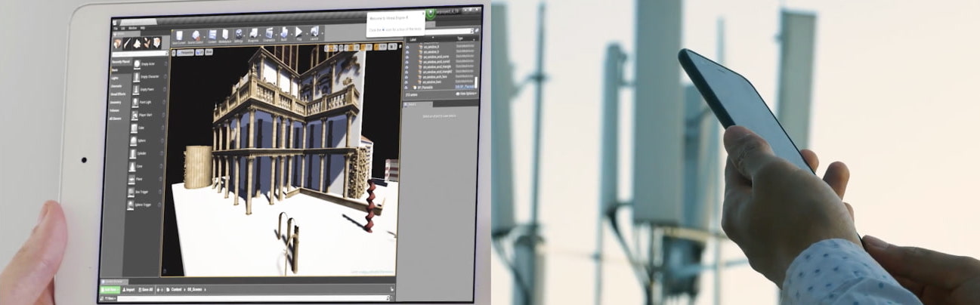Click the Save Current toolbar button
The image size is (980, 305).
pyautogui.click(x=179, y=36)
